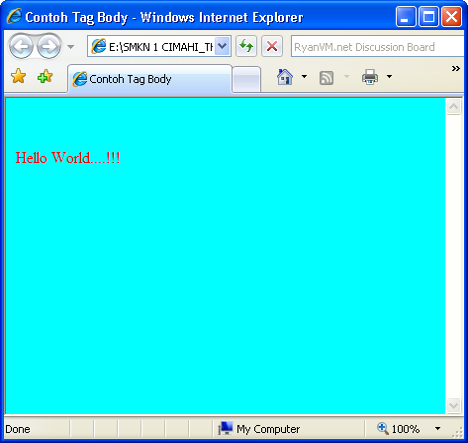Click the Forward navigation arrow button
The width and height of the screenshot is (468, 443).
pos(49,46)
